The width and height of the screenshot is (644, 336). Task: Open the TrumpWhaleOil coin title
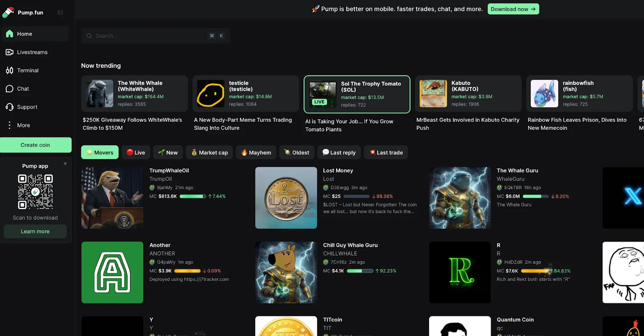(169, 170)
